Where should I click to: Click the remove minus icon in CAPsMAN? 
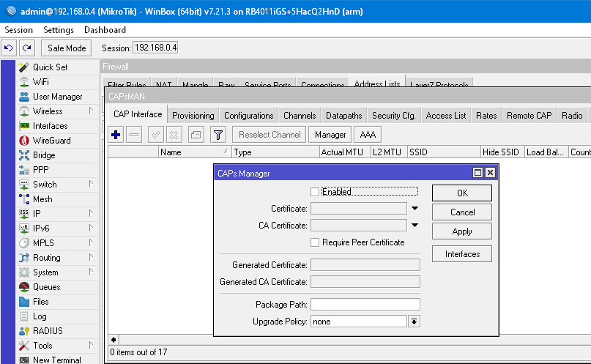[134, 135]
